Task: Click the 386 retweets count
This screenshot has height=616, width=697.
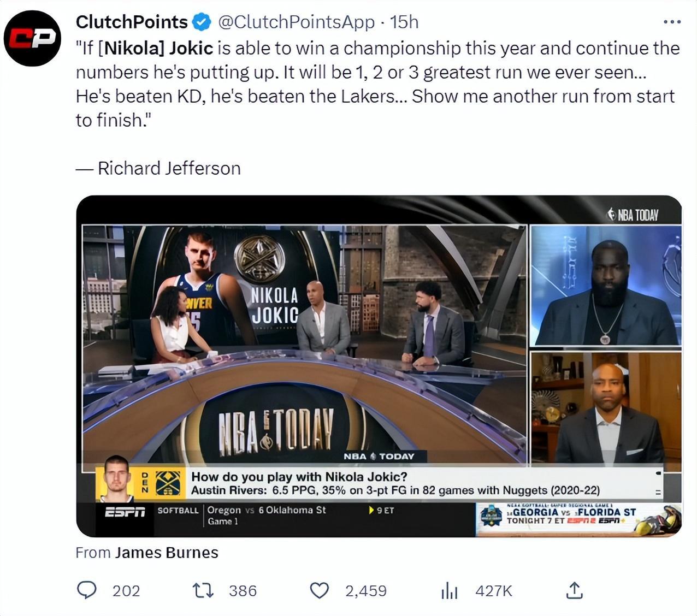Action: 243,591
